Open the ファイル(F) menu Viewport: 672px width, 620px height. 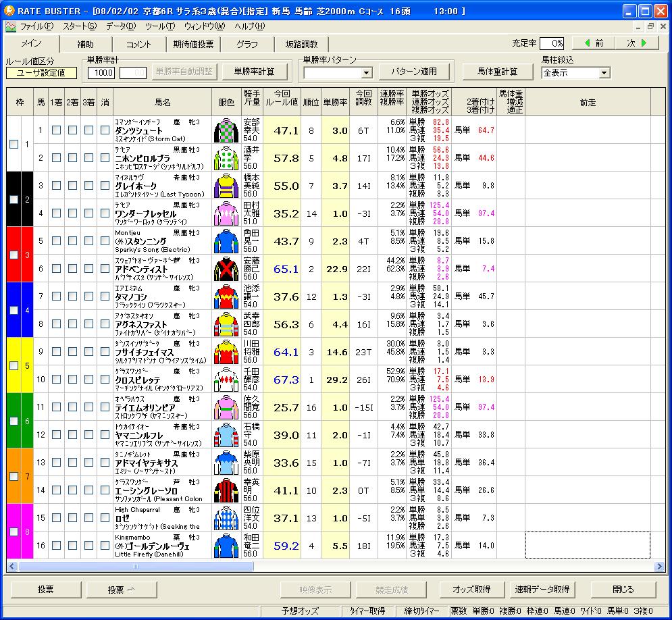click(37, 26)
